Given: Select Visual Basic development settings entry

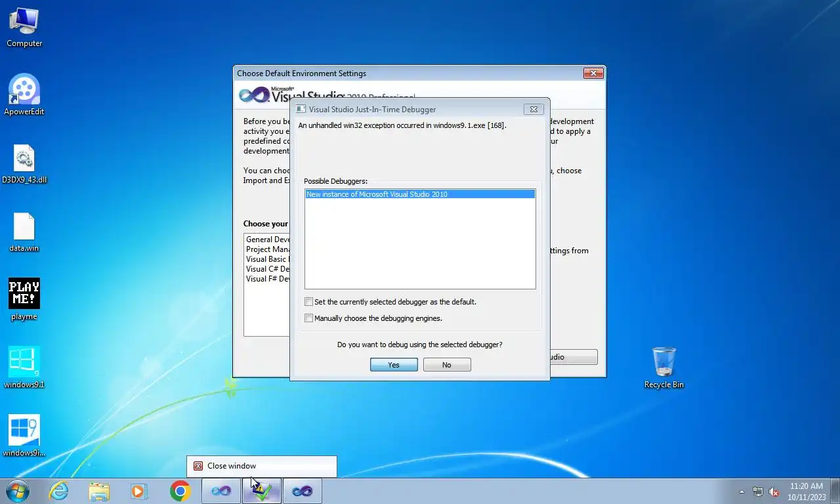Looking at the screenshot, I should (267, 259).
